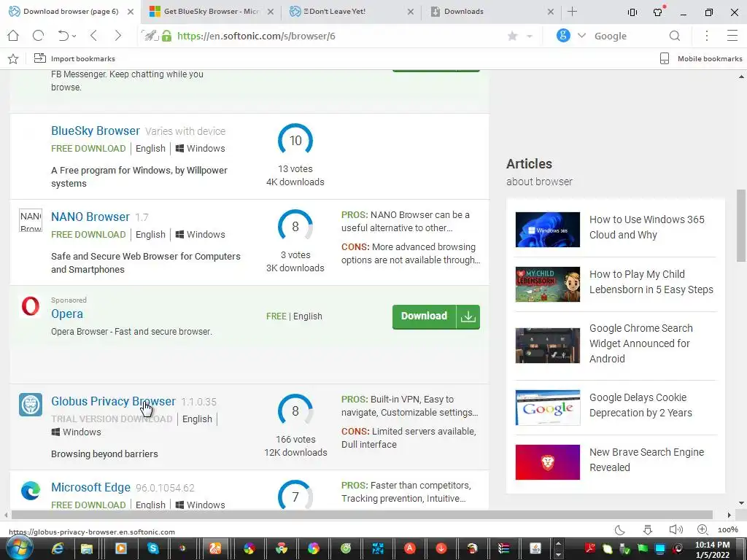This screenshot has height=560, width=747.
Task: Open the New Brave Search Engine Revealed article
Action: [646, 460]
